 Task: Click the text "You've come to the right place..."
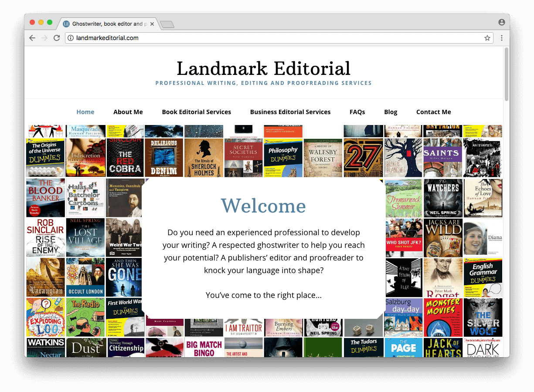pos(264,295)
